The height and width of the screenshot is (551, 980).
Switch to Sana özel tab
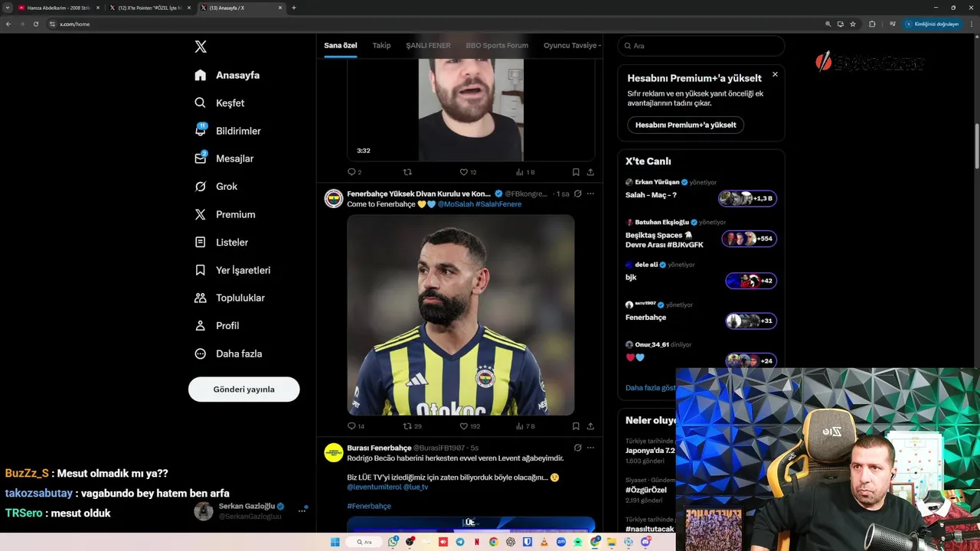click(x=340, y=45)
